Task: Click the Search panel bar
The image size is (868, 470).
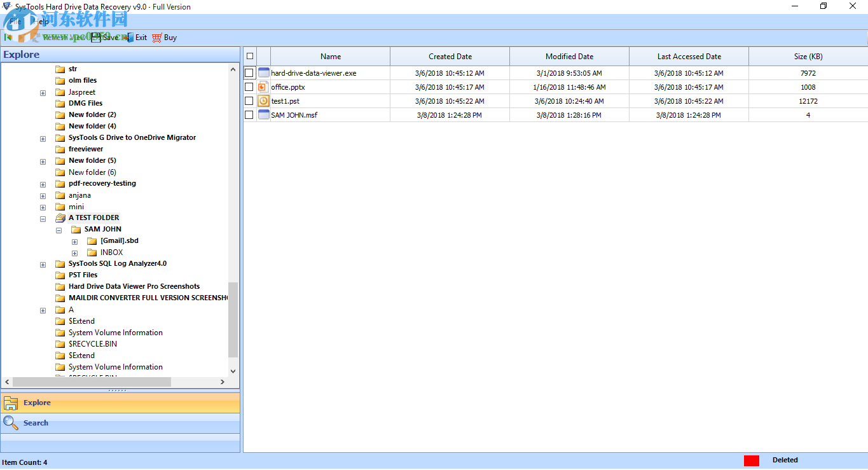Action: point(36,422)
